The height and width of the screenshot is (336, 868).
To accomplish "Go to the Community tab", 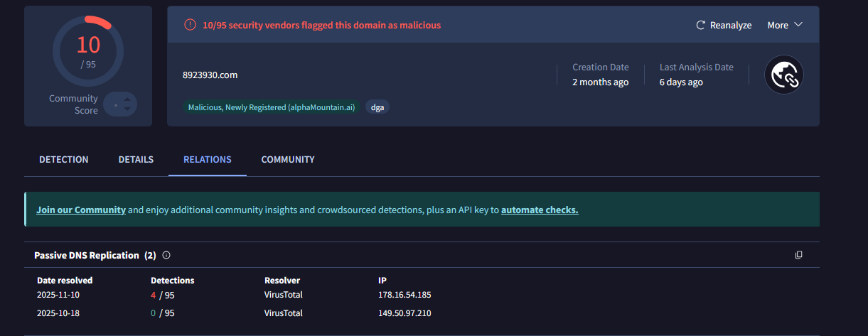I will (x=288, y=159).
